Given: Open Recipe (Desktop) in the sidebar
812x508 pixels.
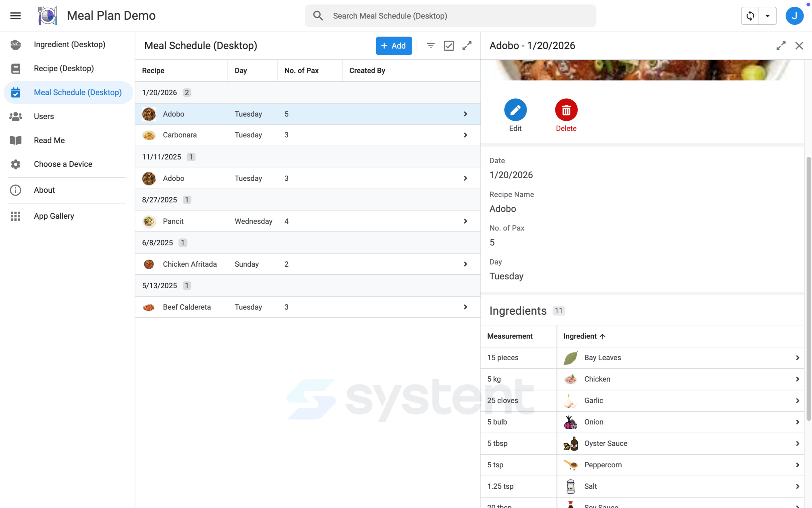Looking at the screenshot, I should click(x=68, y=69).
